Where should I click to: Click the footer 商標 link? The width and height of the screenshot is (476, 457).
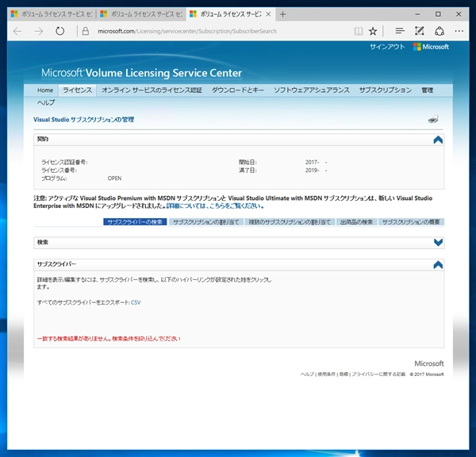344,374
